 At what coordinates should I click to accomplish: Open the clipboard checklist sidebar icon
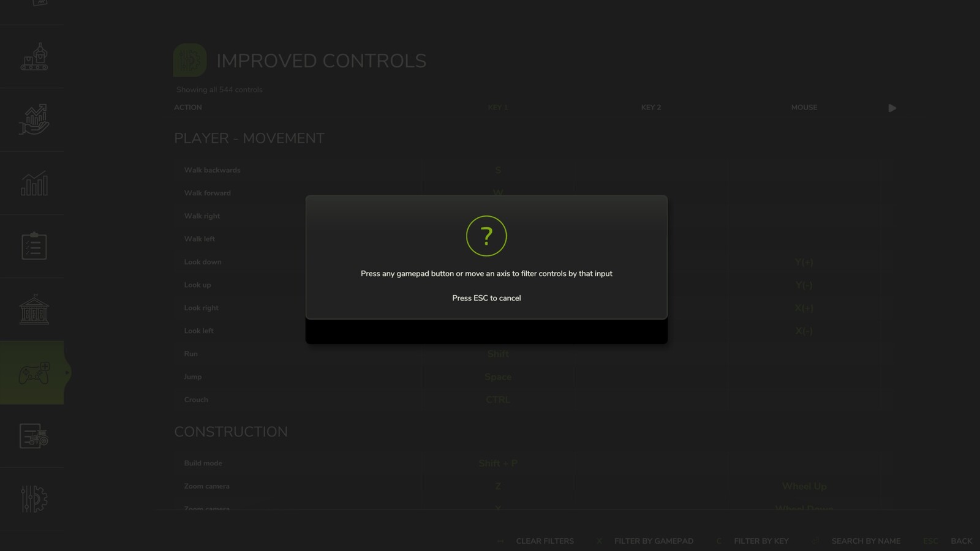click(x=34, y=246)
